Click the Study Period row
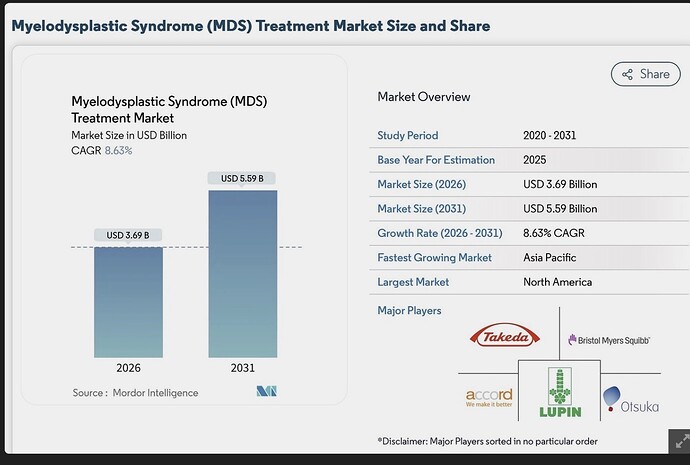The width and height of the screenshot is (690, 465). point(529,135)
